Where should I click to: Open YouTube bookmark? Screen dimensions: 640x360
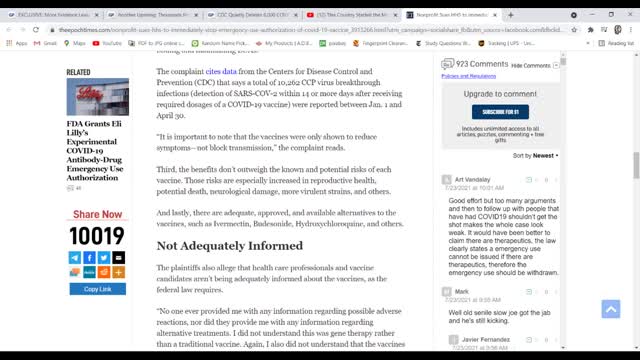107,43
